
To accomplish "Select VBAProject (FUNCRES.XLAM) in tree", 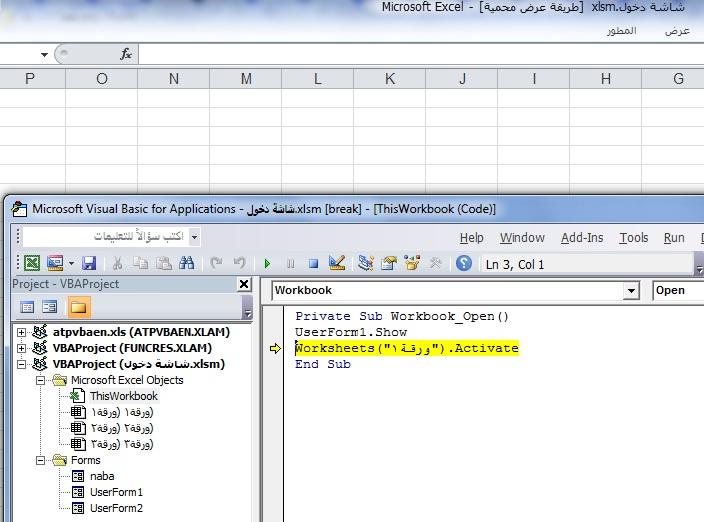I will tap(132, 348).
